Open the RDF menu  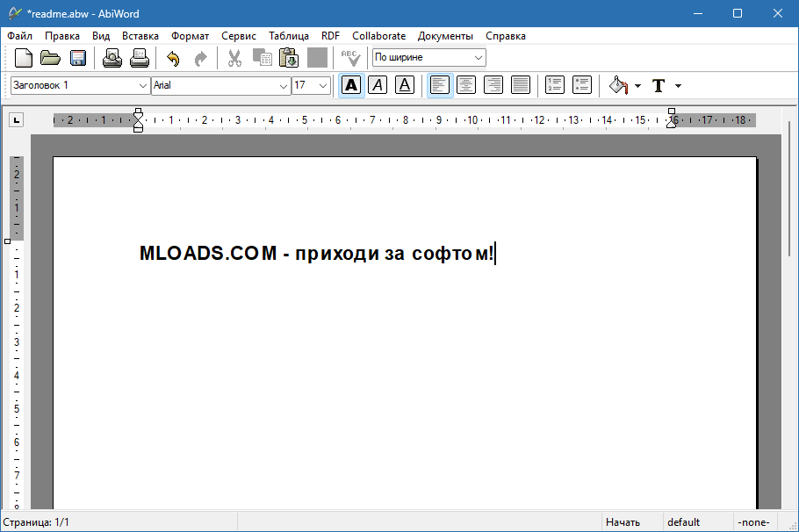pyautogui.click(x=330, y=36)
